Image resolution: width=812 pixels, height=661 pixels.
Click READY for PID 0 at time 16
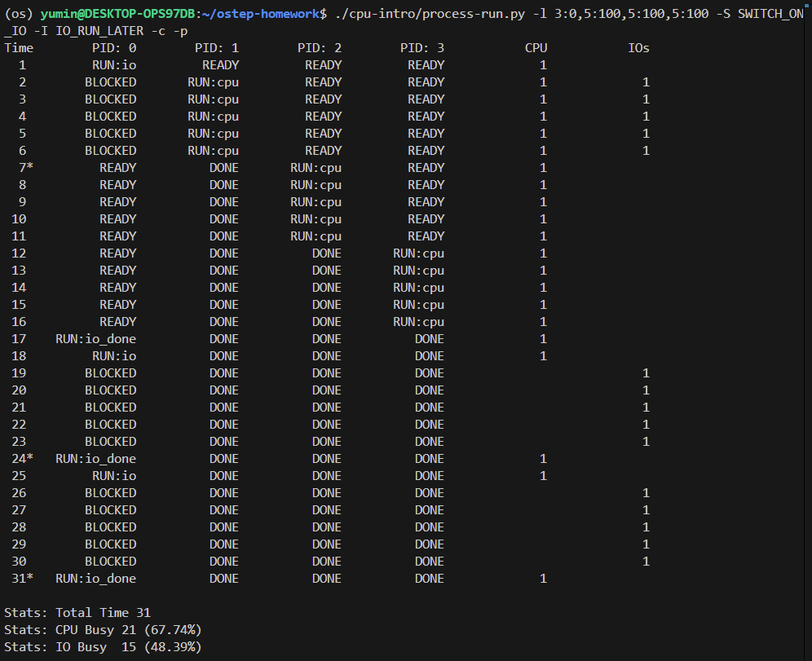(x=117, y=322)
